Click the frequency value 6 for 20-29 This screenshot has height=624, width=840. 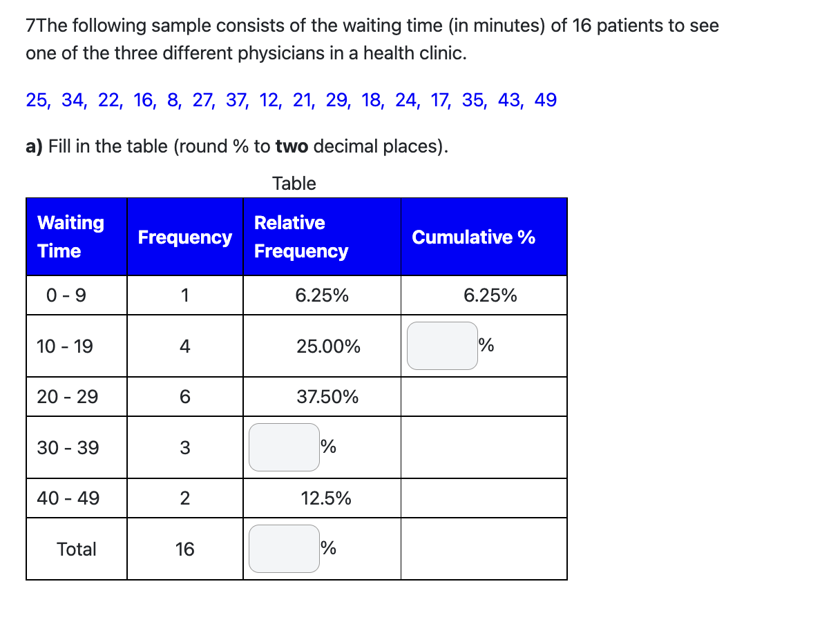click(184, 396)
